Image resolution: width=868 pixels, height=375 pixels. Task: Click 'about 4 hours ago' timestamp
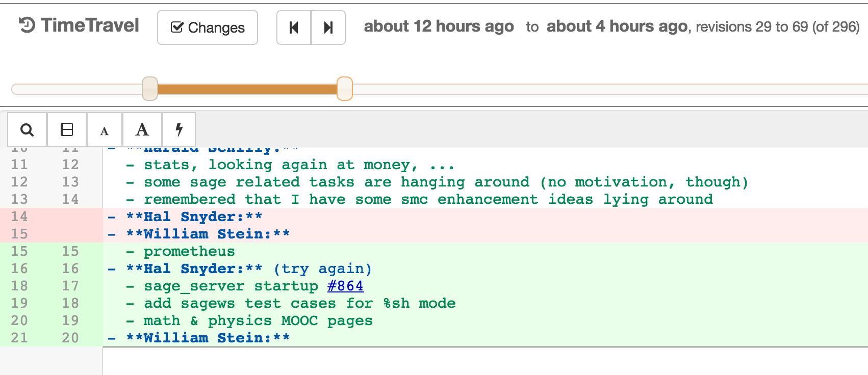[x=617, y=26]
